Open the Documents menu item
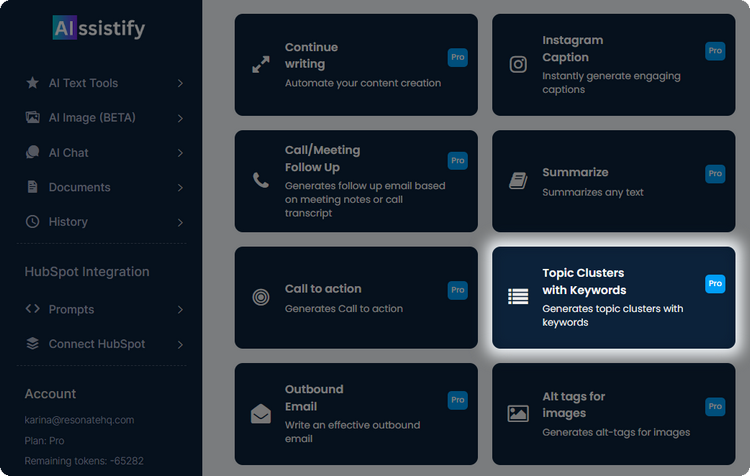Screen dimensions: 750x476 (79, 187)
